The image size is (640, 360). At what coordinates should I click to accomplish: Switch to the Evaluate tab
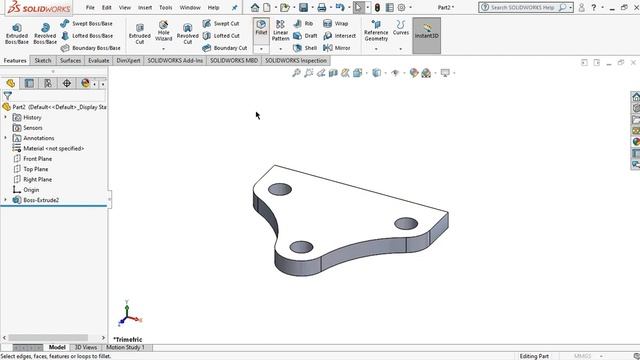coord(99,60)
